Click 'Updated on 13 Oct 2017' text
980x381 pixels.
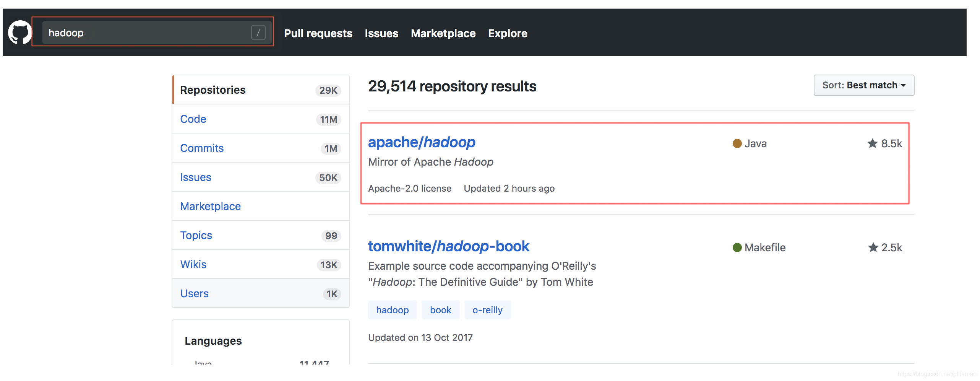point(420,337)
